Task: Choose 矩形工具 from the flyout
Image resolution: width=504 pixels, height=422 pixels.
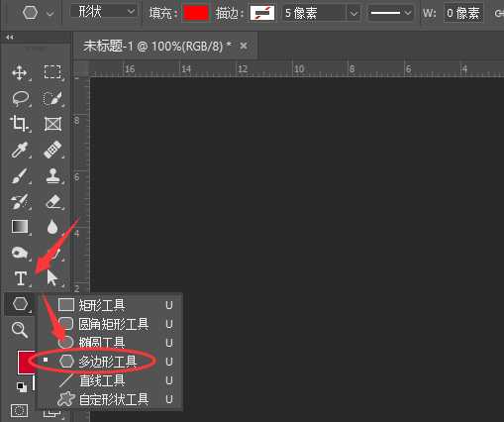Action: pos(111,305)
